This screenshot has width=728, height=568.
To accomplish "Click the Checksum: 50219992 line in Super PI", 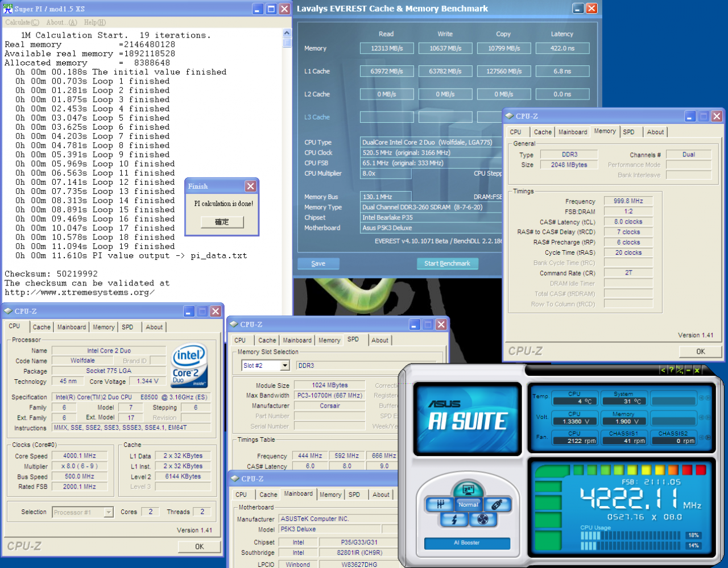I will [x=51, y=273].
